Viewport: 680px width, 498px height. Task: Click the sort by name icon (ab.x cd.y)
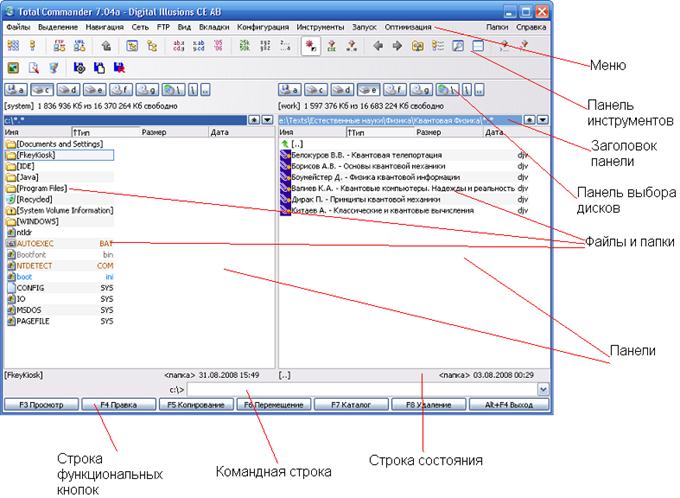coord(178,46)
